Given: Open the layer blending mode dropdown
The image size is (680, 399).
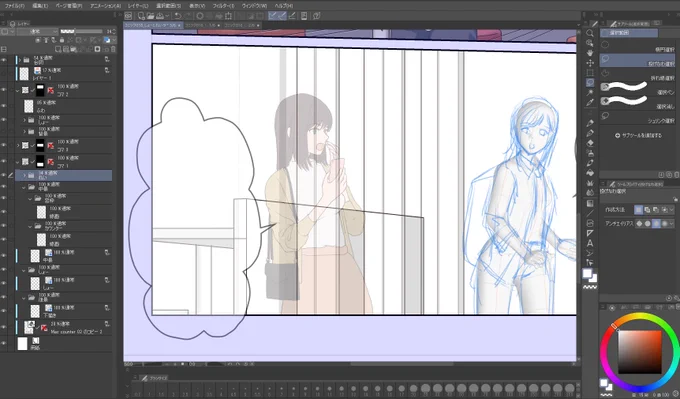Looking at the screenshot, I should click(x=37, y=31).
